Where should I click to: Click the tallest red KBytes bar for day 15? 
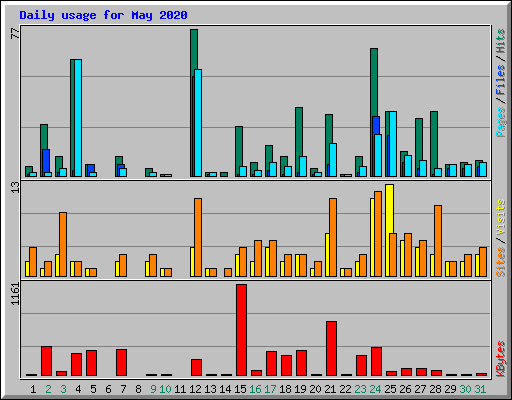242,330
